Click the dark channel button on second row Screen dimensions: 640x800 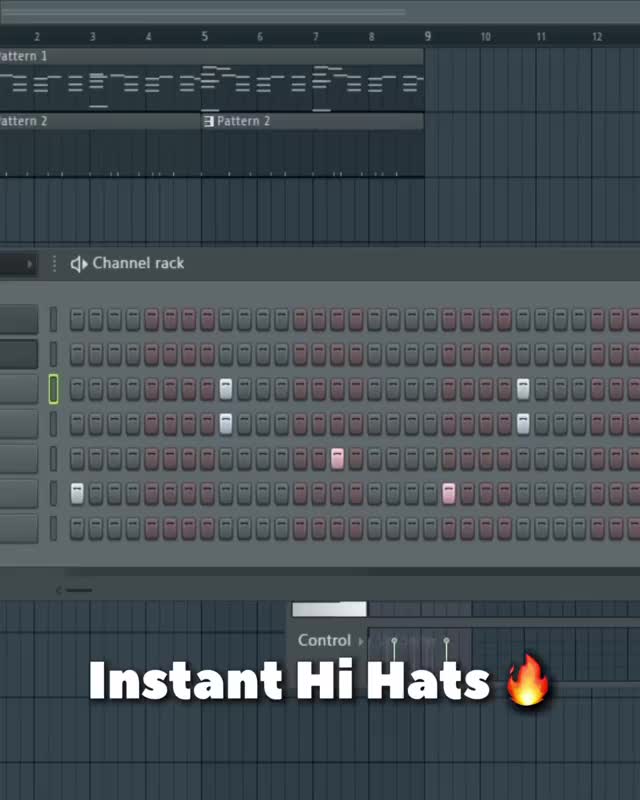19,354
